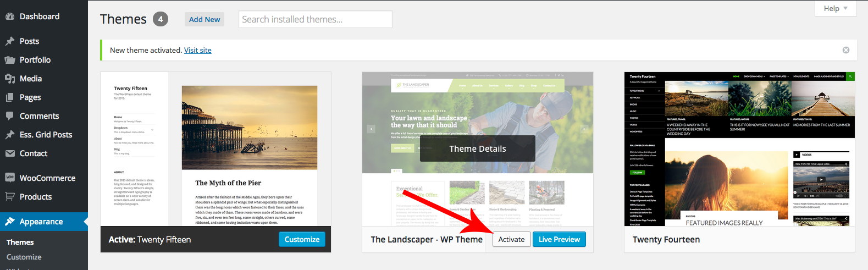This screenshot has height=270, width=868.
Task: Click the Contact envelope icon
Action: click(x=10, y=153)
